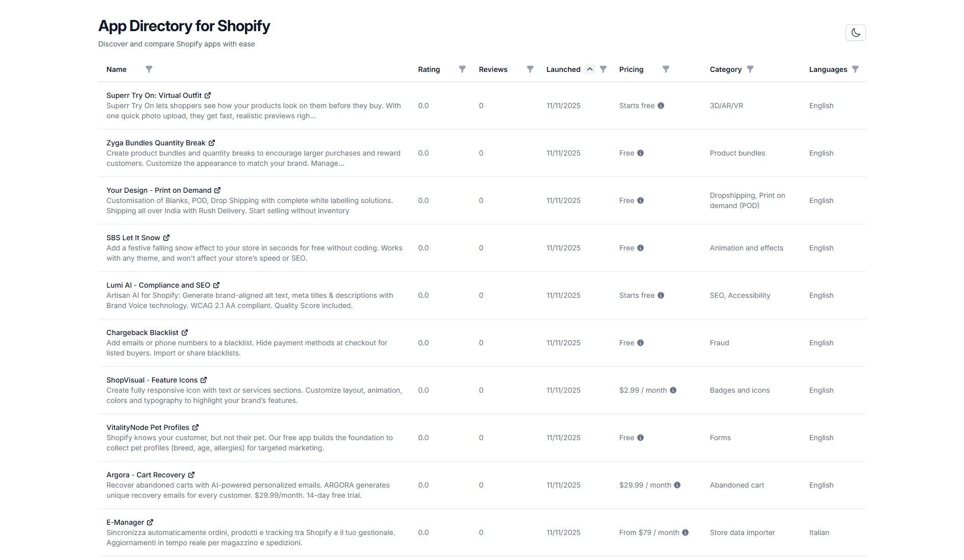The width and height of the screenshot is (964, 560).
Task: Open the Zyga Bundles Quantity Break app
Action: click(x=157, y=143)
